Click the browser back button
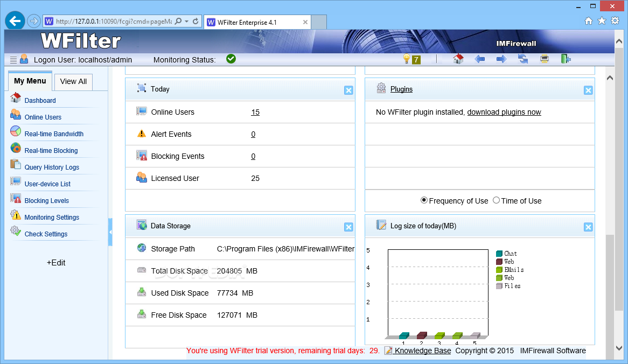The height and width of the screenshot is (364, 628). click(15, 21)
